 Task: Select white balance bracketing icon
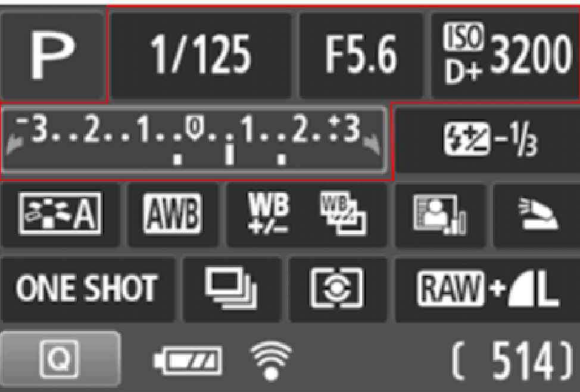[x=343, y=214]
